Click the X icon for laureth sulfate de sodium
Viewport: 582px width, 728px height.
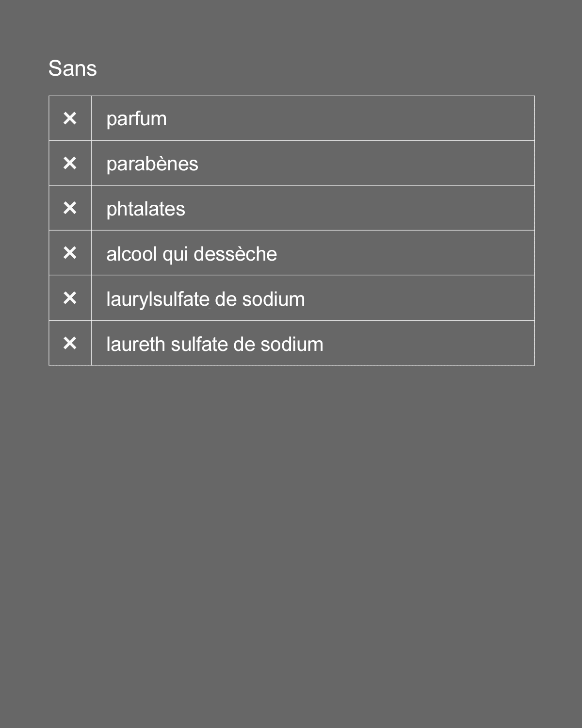click(70, 343)
